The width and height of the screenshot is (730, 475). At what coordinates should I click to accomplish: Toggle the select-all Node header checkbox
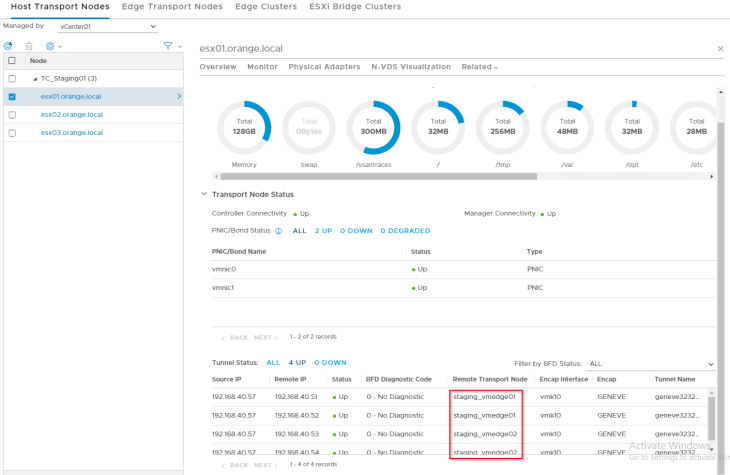(11, 61)
